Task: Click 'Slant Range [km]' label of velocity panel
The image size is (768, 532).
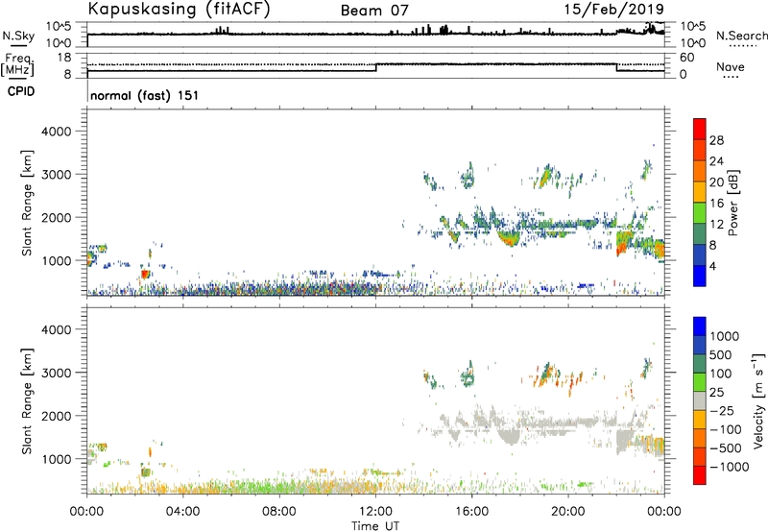Action: tap(27, 401)
